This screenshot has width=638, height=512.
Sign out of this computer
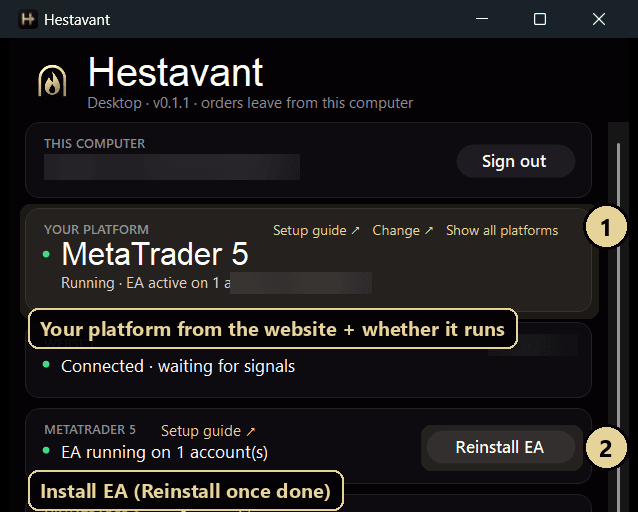point(516,161)
